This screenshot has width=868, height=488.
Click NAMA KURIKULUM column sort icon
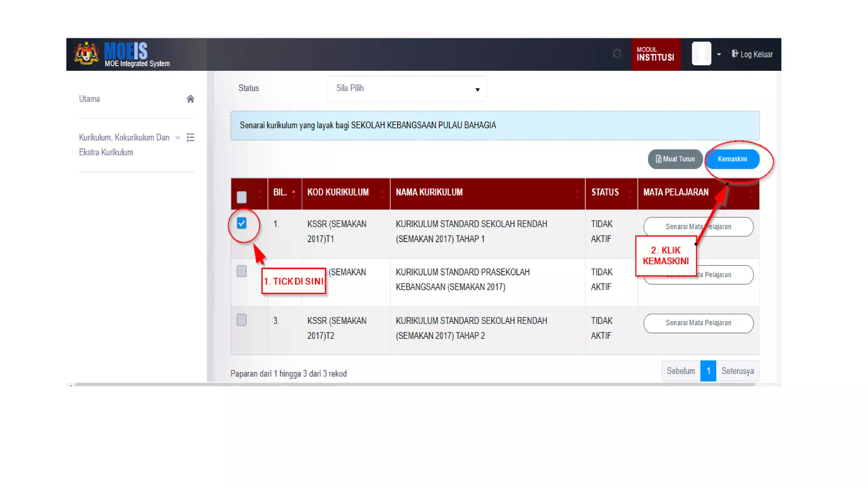tap(577, 194)
